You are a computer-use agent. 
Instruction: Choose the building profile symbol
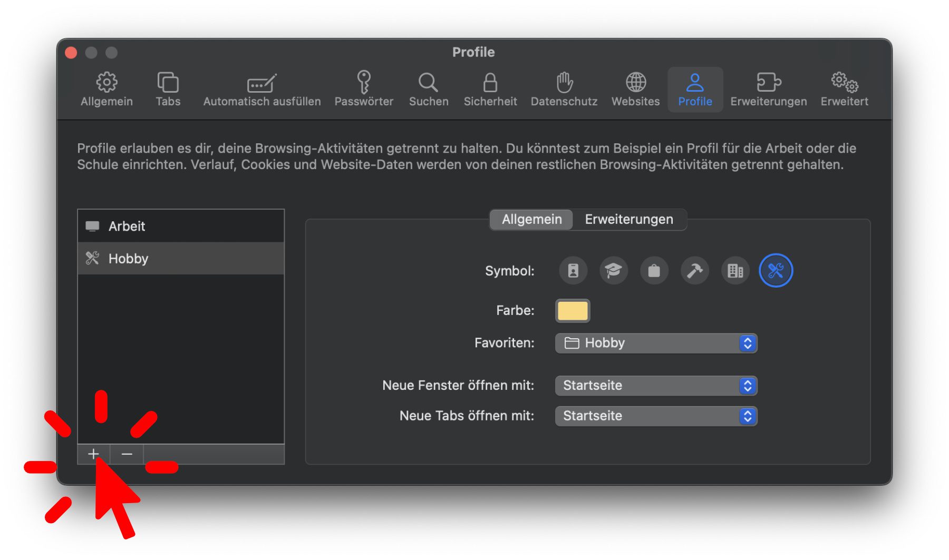(x=735, y=270)
